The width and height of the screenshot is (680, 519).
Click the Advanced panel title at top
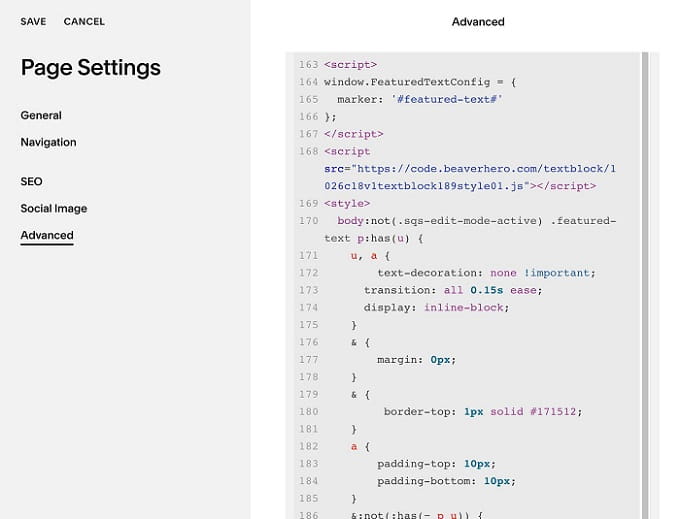pos(478,22)
